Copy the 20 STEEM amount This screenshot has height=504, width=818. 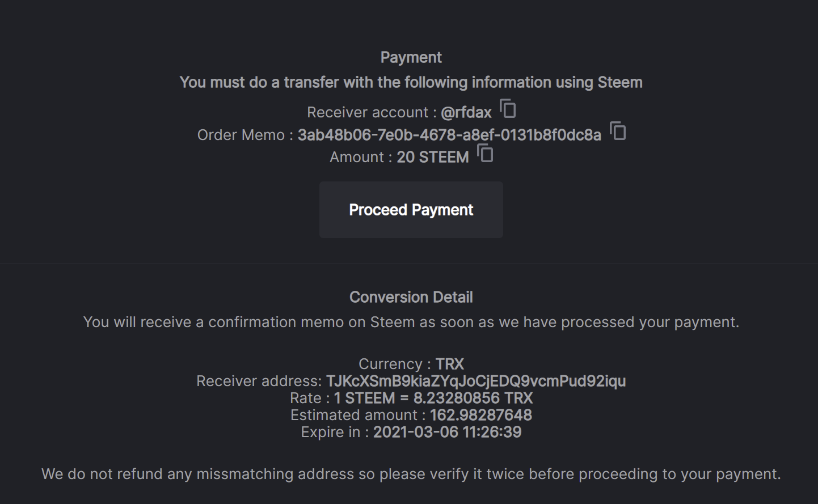(485, 153)
